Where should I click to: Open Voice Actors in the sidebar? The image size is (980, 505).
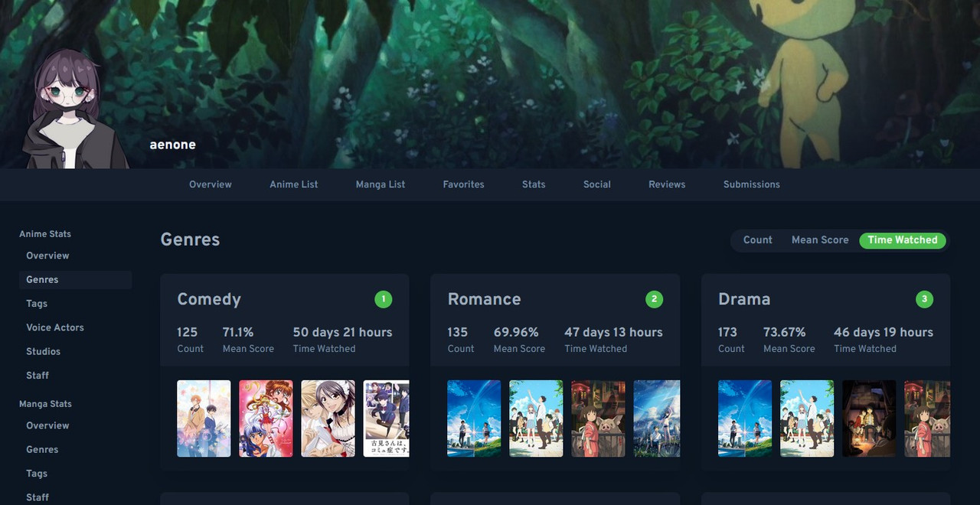(75, 327)
